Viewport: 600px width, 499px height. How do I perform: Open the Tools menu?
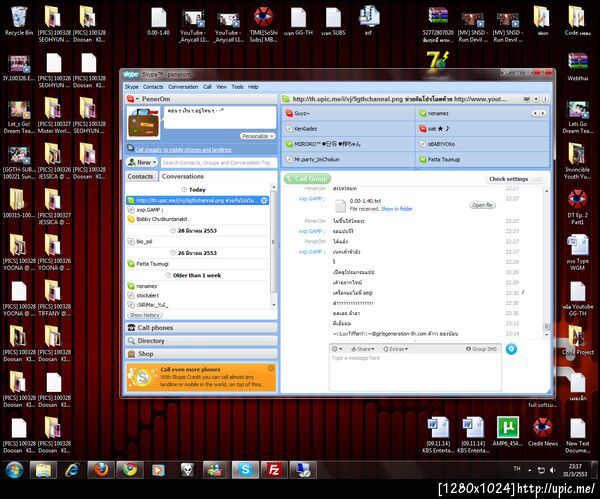[238, 87]
